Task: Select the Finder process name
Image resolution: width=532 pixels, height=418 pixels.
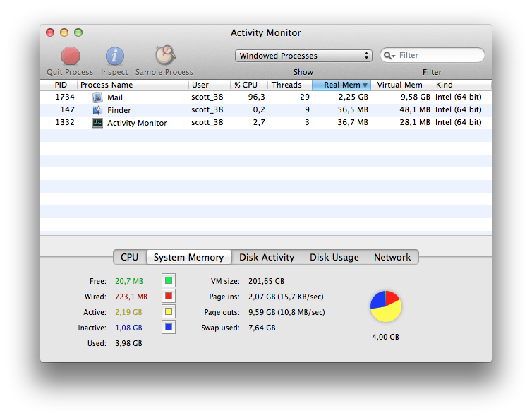Action: pos(119,110)
